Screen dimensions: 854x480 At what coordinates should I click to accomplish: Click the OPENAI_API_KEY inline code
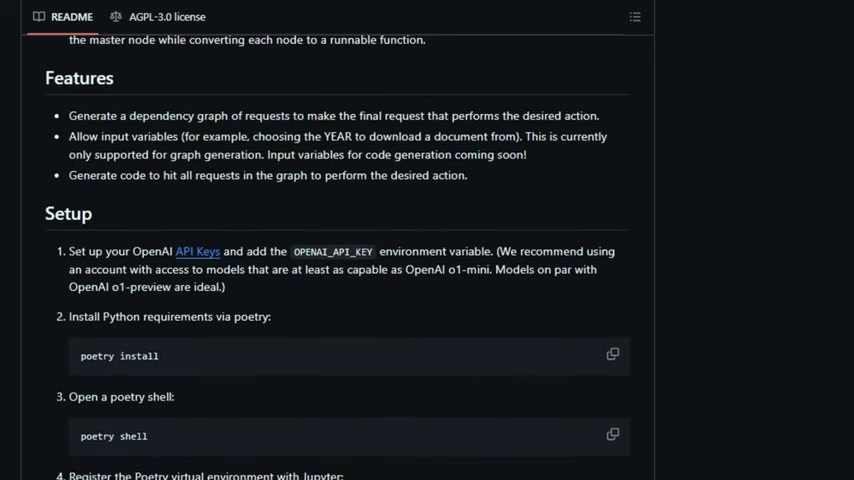[x=333, y=252]
